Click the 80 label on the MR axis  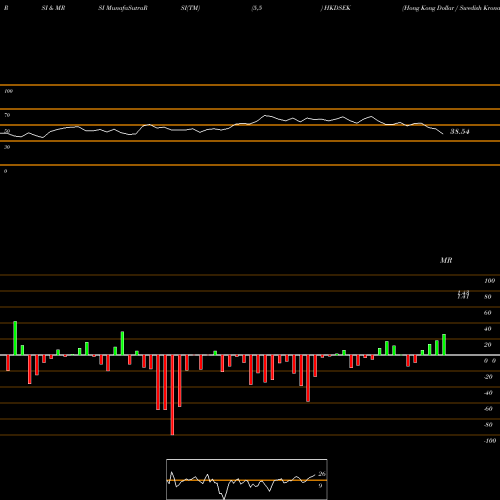click(x=488, y=297)
